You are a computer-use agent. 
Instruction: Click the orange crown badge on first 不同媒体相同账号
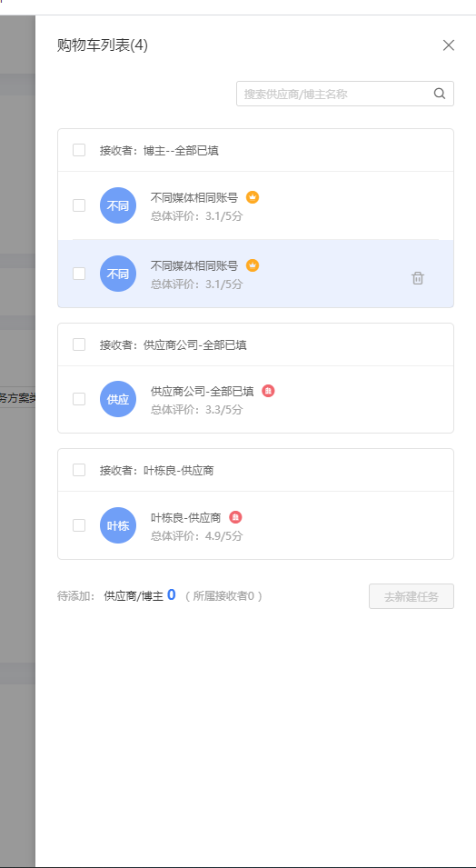click(253, 197)
